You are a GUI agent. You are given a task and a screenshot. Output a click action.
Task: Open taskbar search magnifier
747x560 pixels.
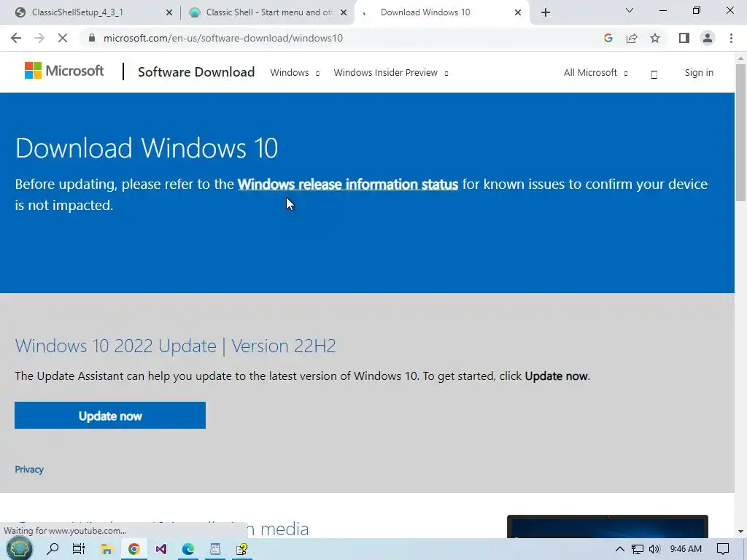point(53,549)
